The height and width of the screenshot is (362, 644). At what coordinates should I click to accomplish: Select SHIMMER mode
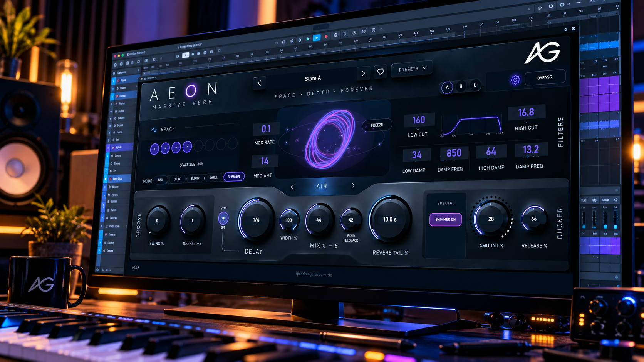coord(234,177)
